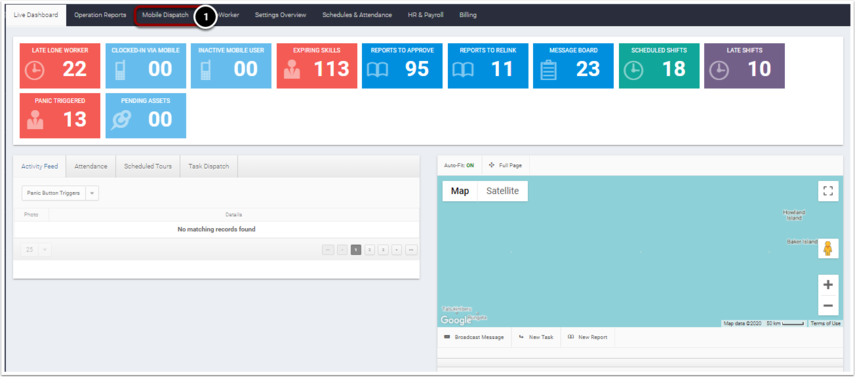Go to page 1 in pagination
Screen dimensions: 855x377
pos(356,250)
